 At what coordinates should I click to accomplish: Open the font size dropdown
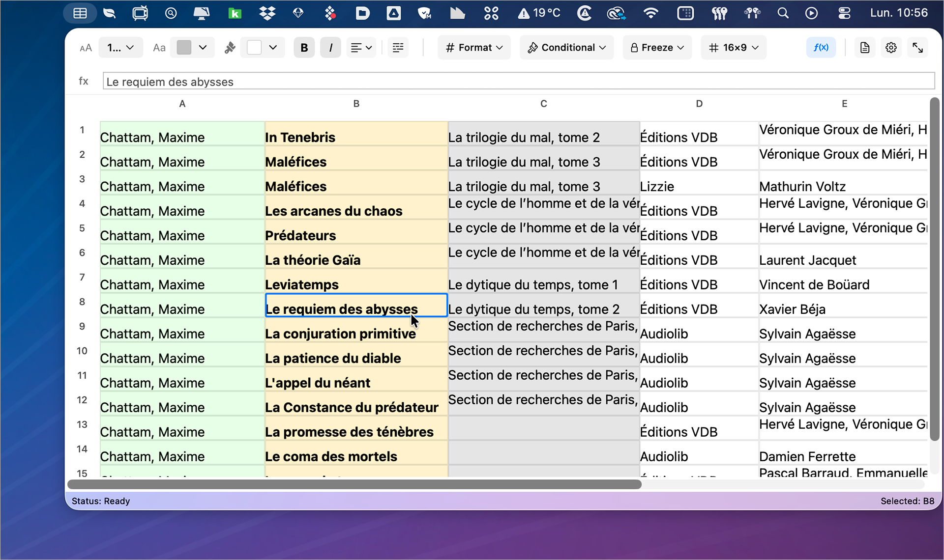(x=120, y=48)
